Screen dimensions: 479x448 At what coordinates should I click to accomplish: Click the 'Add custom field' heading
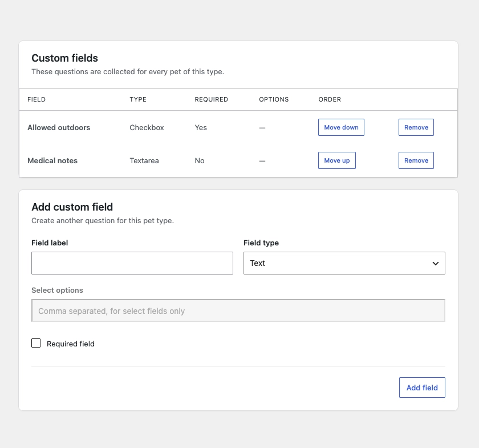72,207
